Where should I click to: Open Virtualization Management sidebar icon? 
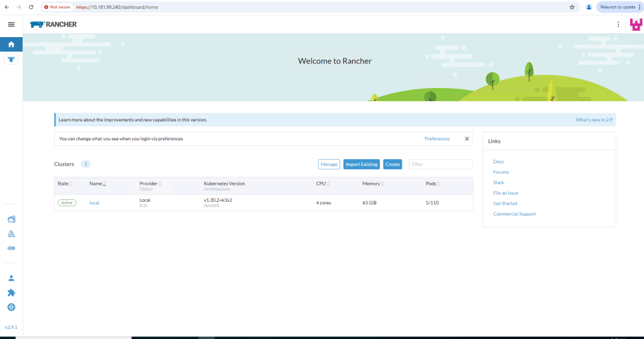pos(11,248)
